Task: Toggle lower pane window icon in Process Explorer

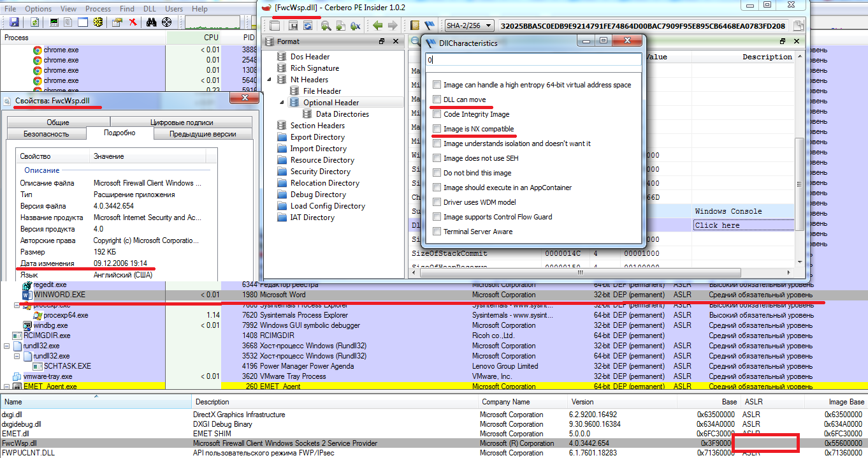Action: click(x=83, y=22)
